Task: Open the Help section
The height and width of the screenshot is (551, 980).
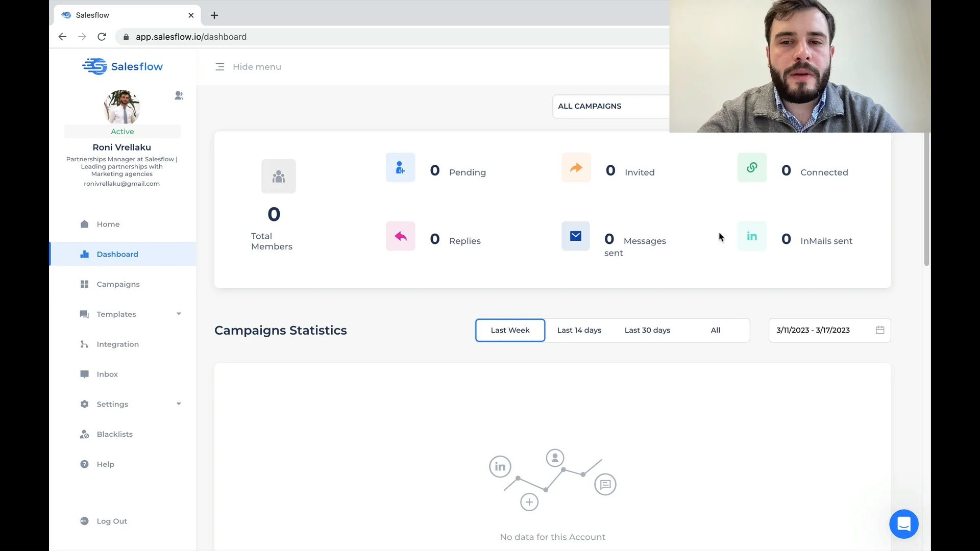Action: [x=105, y=464]
